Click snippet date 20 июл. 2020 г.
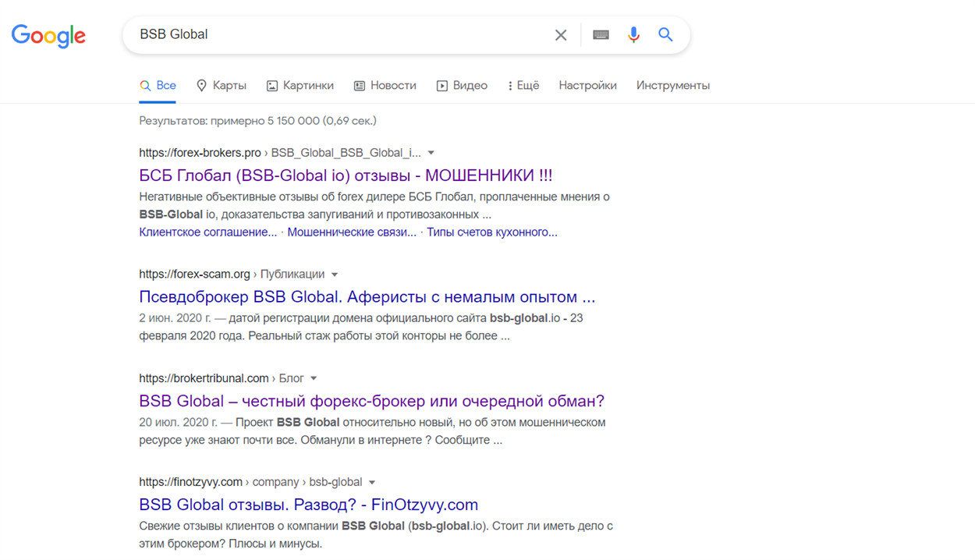The height and width of the screenshot is (560, 975). pos(178,423)
